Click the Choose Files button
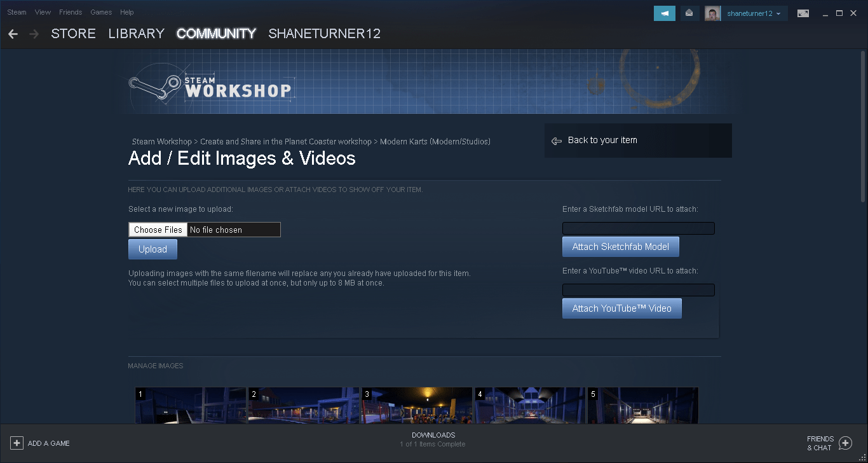The height and width of the screenshot is (463, 868). pos(157,229)
